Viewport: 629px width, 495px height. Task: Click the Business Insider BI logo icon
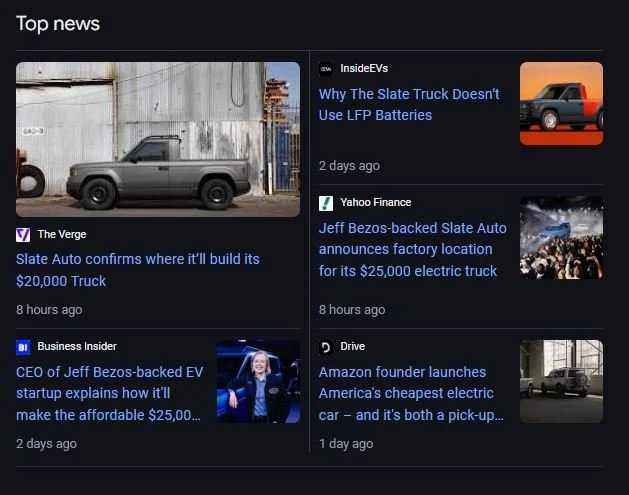click(x=23, y=347)
